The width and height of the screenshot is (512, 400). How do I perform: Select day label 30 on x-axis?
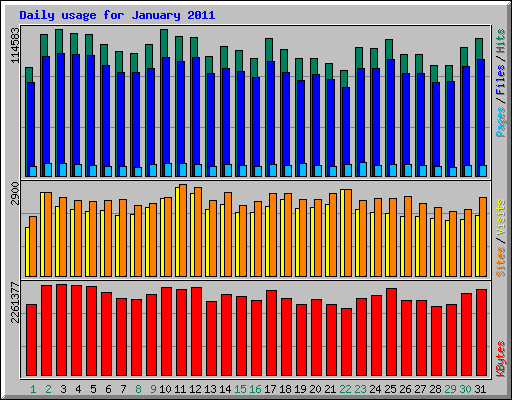[x=465, y=389]
